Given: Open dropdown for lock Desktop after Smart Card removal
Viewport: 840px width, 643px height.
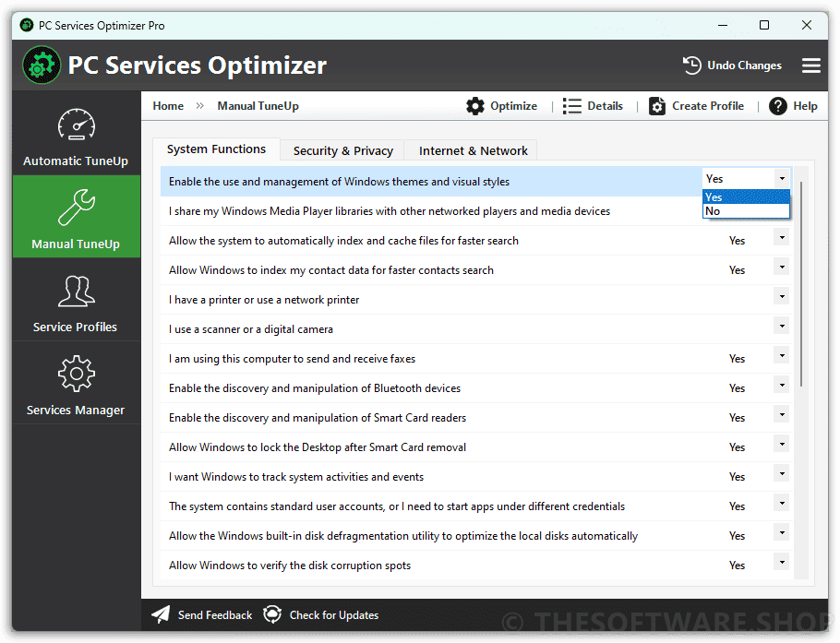Looking at the screenshot, I should coord(782,444).
